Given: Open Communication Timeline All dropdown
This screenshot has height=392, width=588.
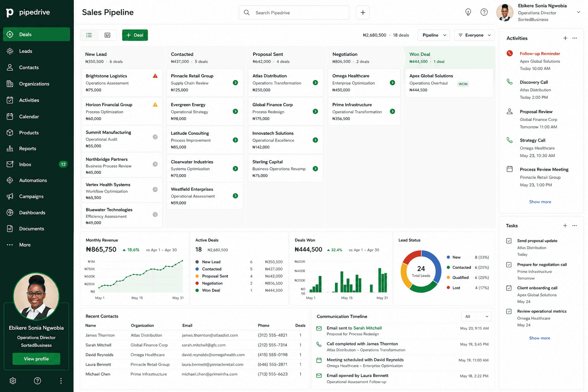Looking at the screenshot, I should point(476,317).
